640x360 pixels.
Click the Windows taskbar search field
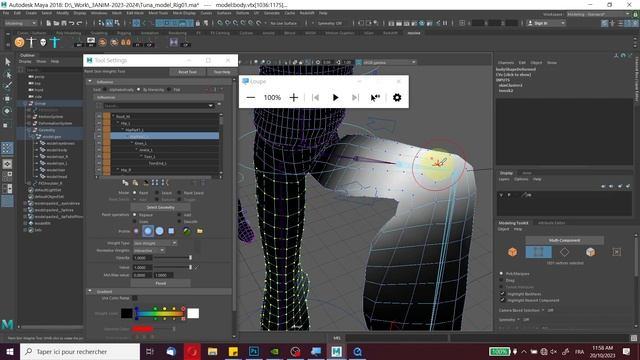[x=80, y=351]
